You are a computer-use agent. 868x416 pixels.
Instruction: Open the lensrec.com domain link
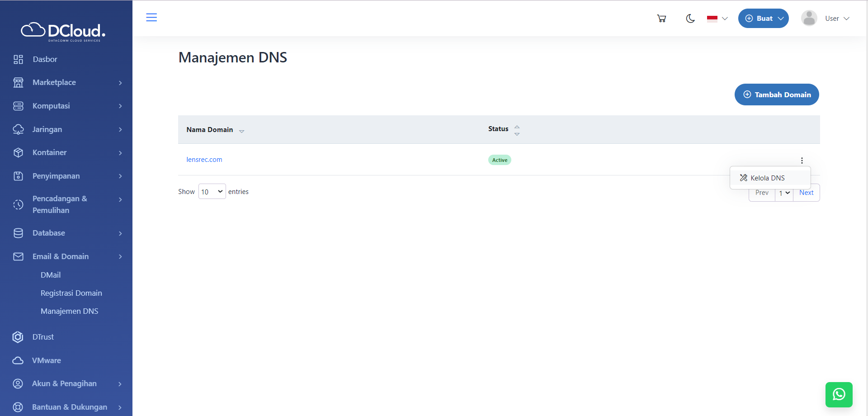click(204, 160)
